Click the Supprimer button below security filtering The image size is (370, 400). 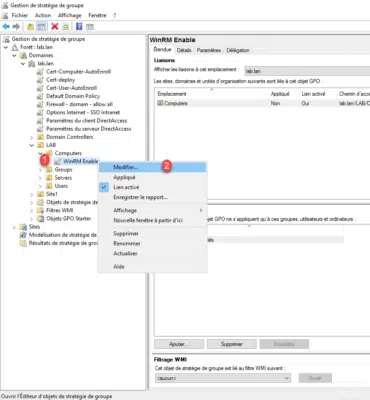[232, 344]
